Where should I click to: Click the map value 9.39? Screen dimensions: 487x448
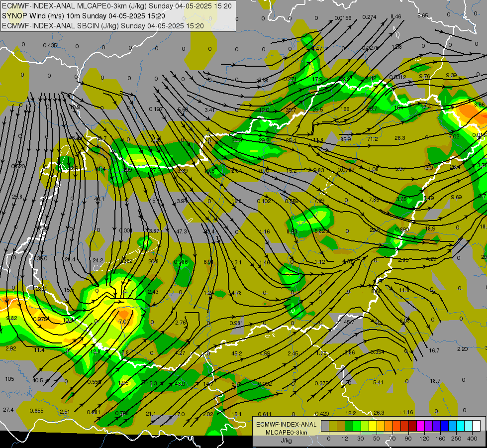451,75
